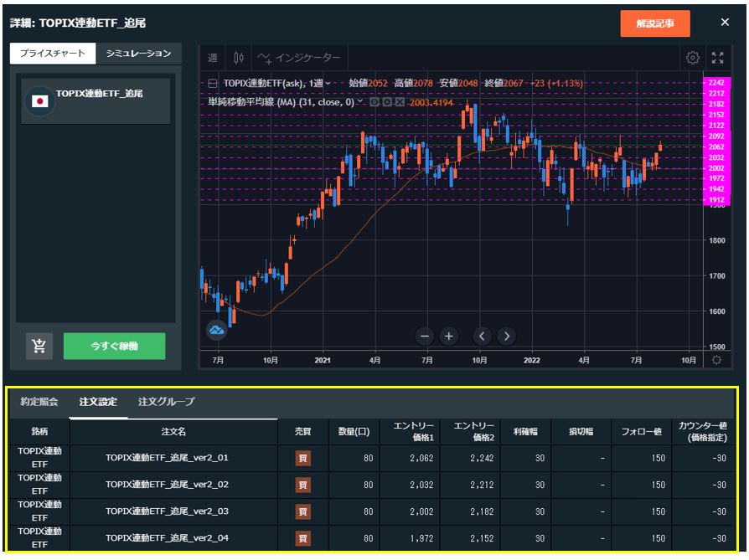Image resolution: width=749 pixels, height=560 pixels.
Task: Change the week (週) chart interval
Action: [x=213, y=58]
